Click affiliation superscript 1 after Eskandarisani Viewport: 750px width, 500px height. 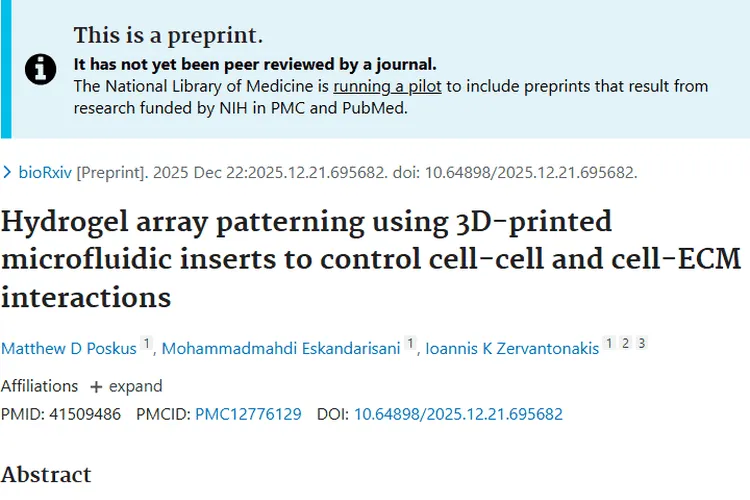412,344
